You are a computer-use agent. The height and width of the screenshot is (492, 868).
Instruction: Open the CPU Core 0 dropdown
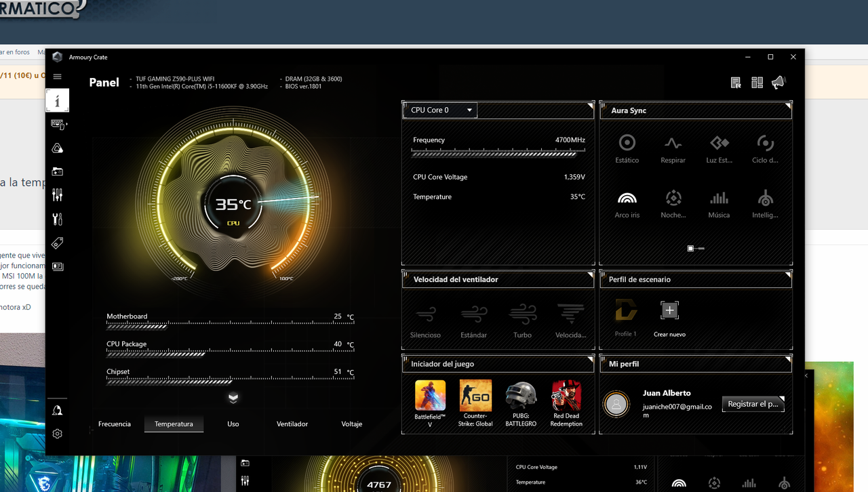[x=440, y=110]
